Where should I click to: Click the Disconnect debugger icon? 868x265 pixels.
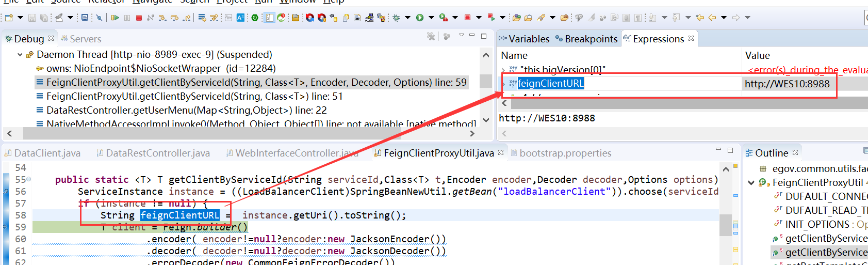(x=150, y=18)
